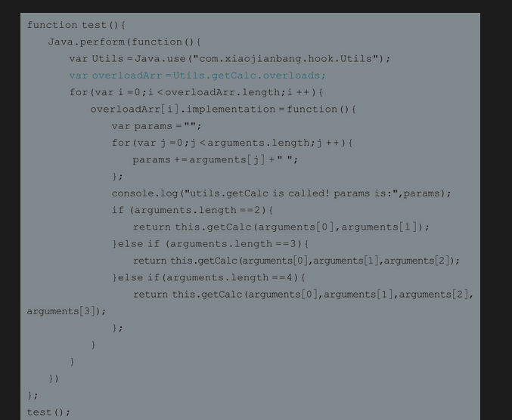Click the outer for loop over overloadArr.length

196,93
